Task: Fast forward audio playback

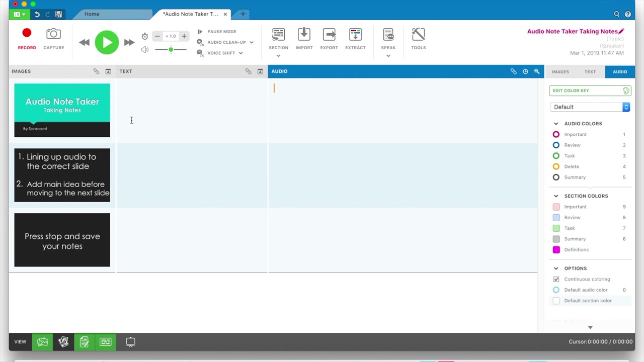Action: 129,43
